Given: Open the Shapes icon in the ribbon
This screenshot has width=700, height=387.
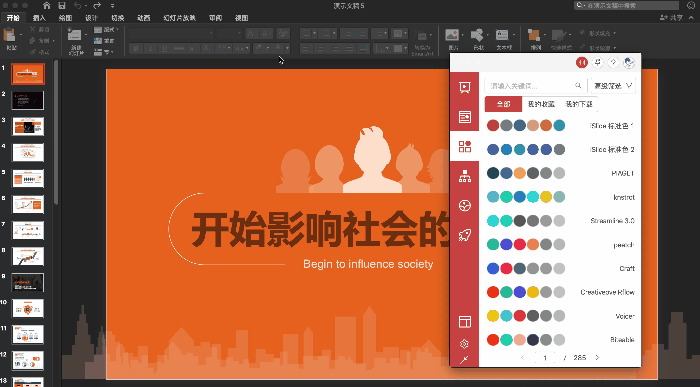Looking at the screenshot, I should [x=477, y=35].
